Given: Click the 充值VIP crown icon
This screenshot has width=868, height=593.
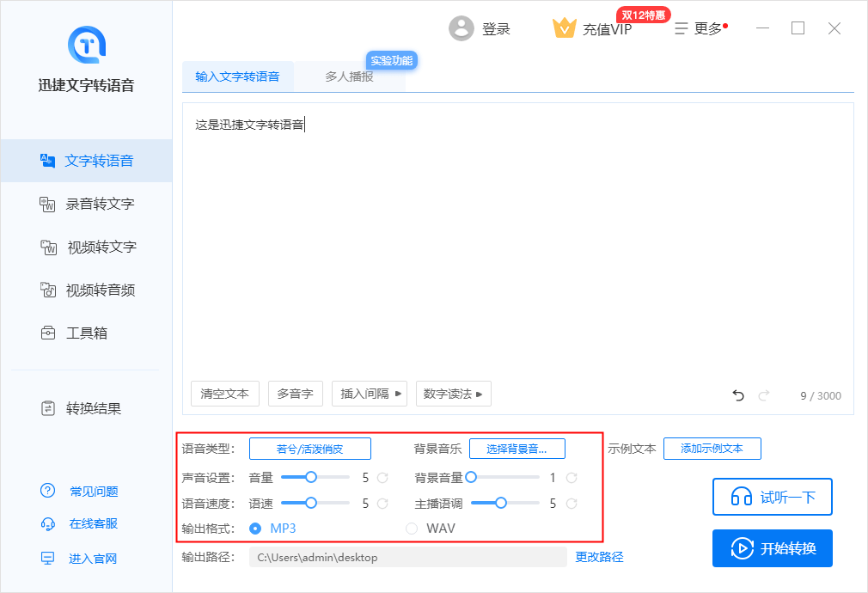Looking at the screenshot, I should [565, 28].
